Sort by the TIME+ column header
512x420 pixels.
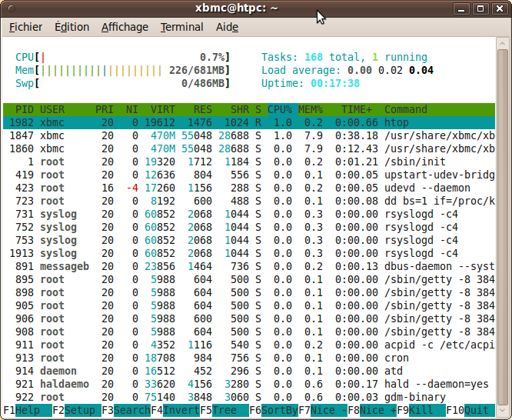pos(357,109)
